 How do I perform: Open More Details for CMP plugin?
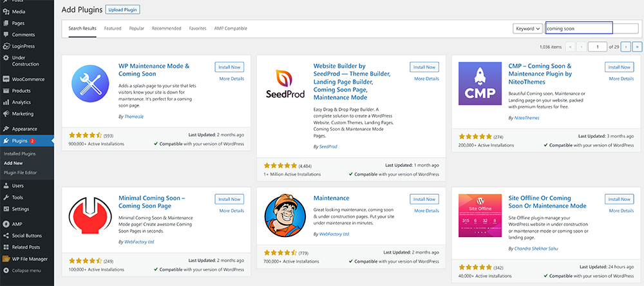[x=621, y=79]
